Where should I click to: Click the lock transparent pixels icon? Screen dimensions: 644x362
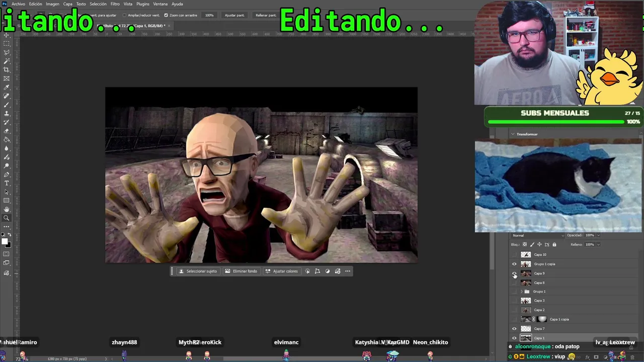525,245
